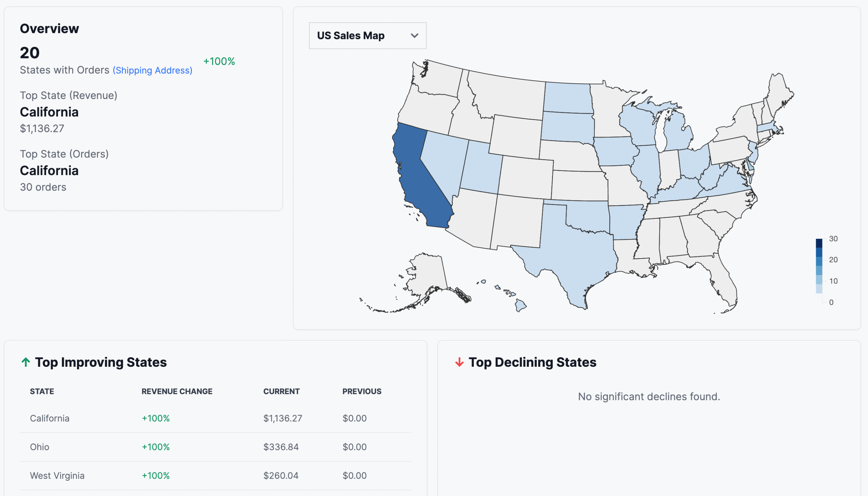The width and height of the screenshot is (868, 496).
Task: Click the REVENUE CHANGE column header
Action: pyautogui.click(x=176, y=391)
